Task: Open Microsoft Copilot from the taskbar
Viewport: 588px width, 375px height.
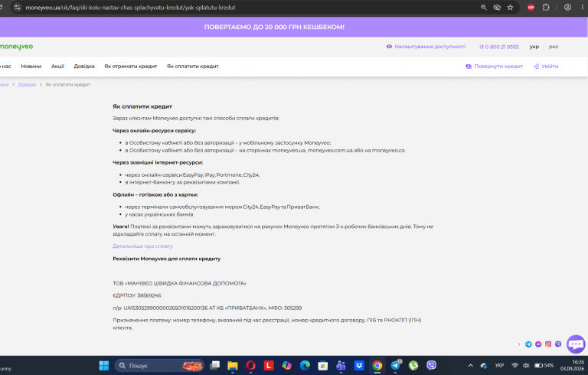Action: (x=286, y=365)
